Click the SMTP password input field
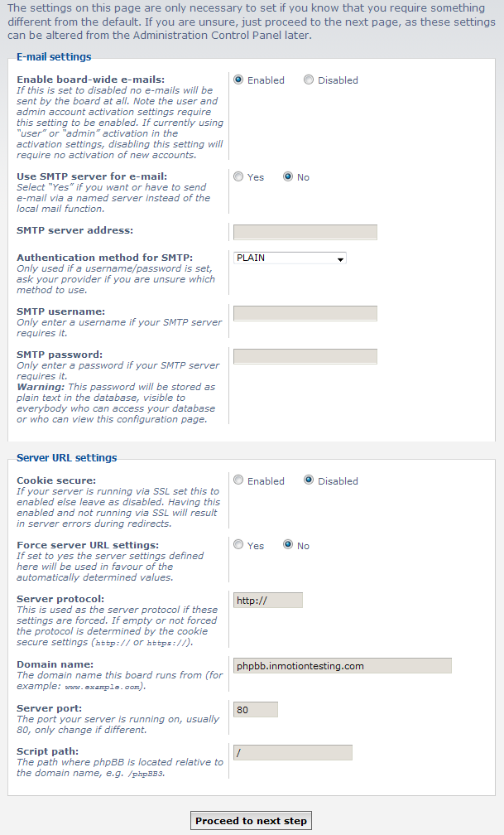This screenshot has width=504, height=835. (305, 356)
